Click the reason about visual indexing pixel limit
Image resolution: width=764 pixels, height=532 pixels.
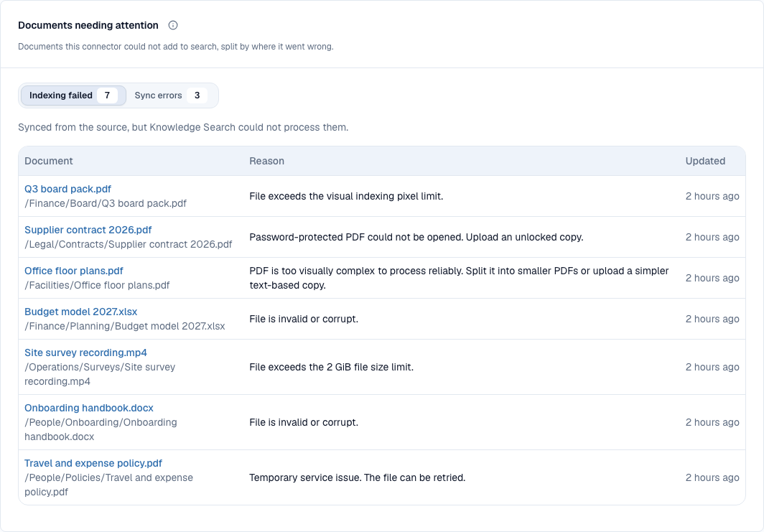coord(346,196)
